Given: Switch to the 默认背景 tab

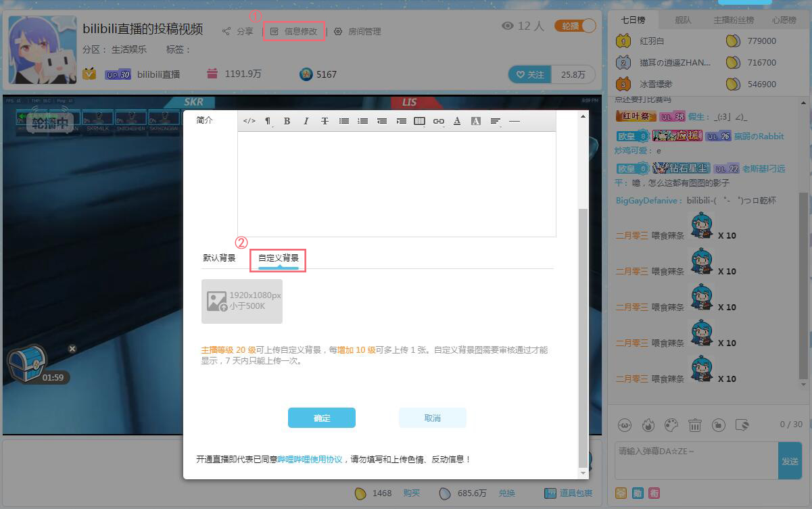Looking at the screenshot, I should point(219,258).
